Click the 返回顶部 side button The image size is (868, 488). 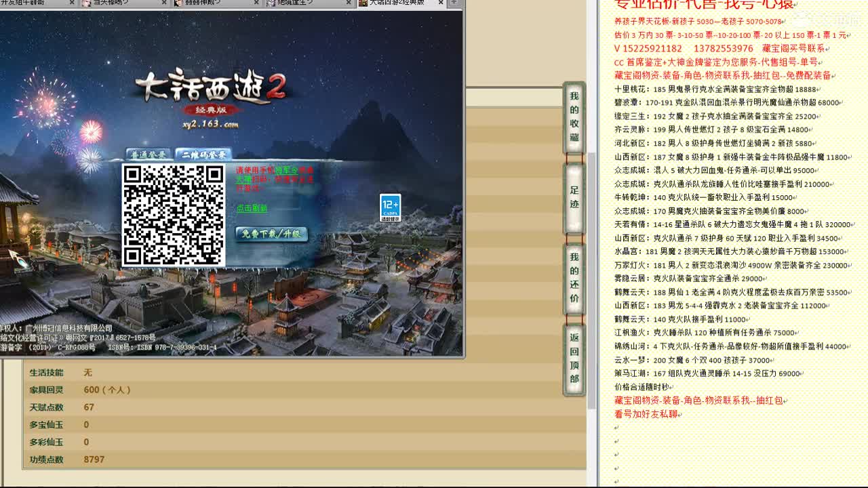click(574, 359)
